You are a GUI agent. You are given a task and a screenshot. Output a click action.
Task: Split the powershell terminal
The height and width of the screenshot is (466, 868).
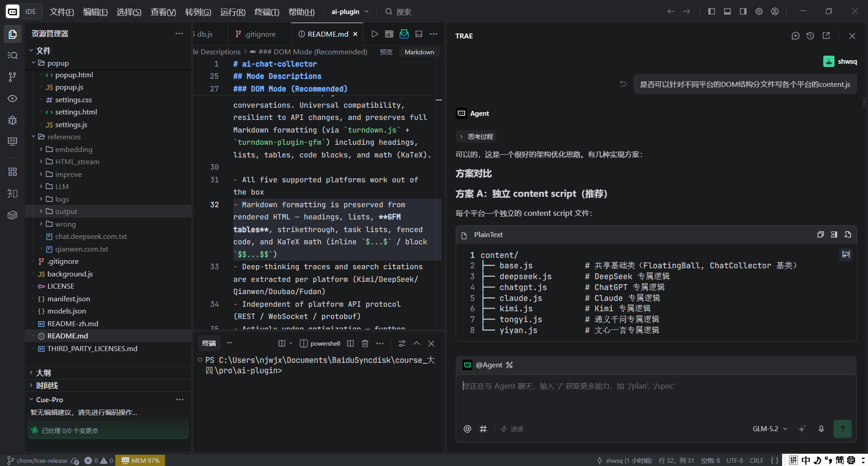tap(350, 343)
